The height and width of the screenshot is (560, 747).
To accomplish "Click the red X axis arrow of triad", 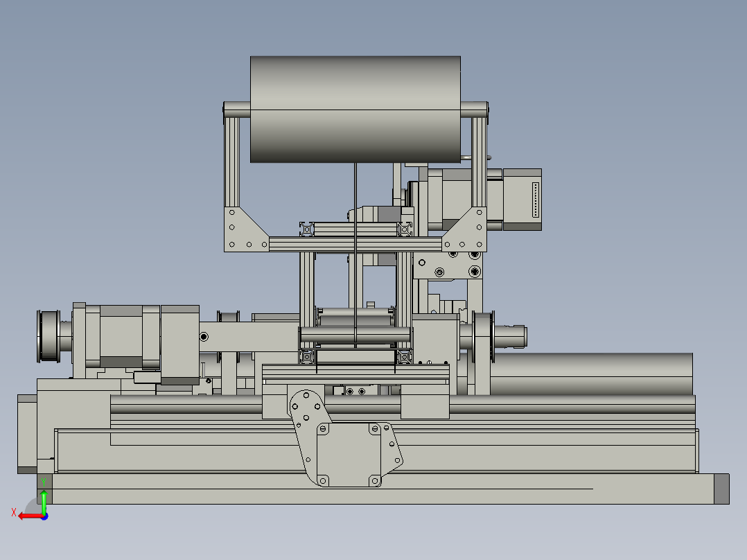I will click(30, 516).
